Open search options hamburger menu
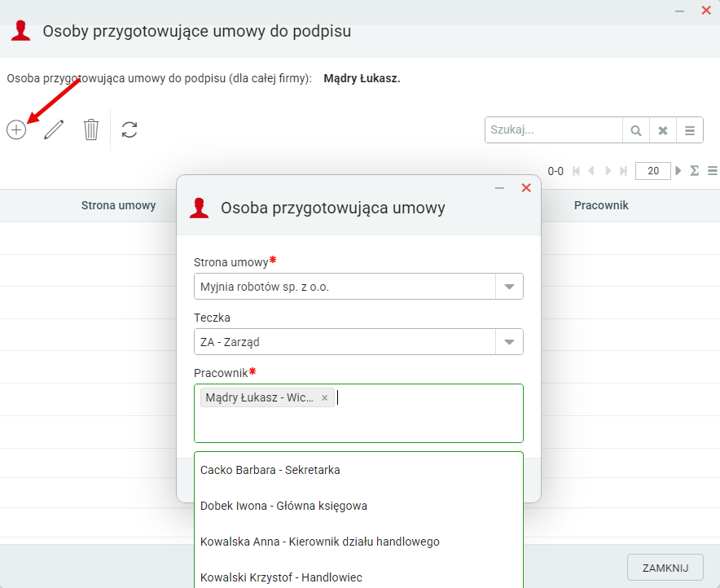The width and height of the screenshot is (720, 588). click(x=690, y=130)
